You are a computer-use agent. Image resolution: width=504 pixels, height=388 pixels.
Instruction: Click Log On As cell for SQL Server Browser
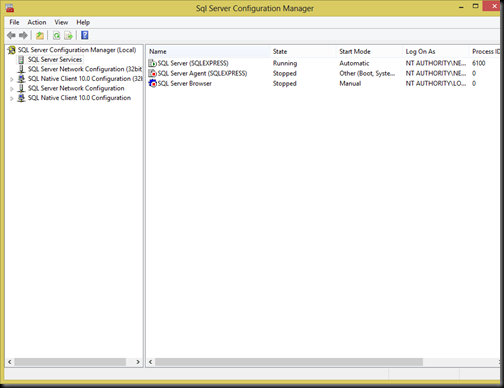tap(436, 83)
